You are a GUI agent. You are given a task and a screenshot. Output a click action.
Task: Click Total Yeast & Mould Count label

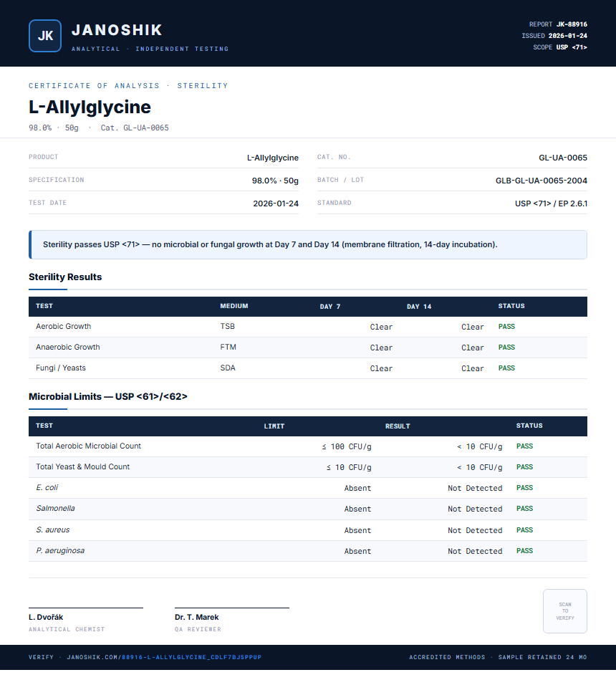point(82,466)
